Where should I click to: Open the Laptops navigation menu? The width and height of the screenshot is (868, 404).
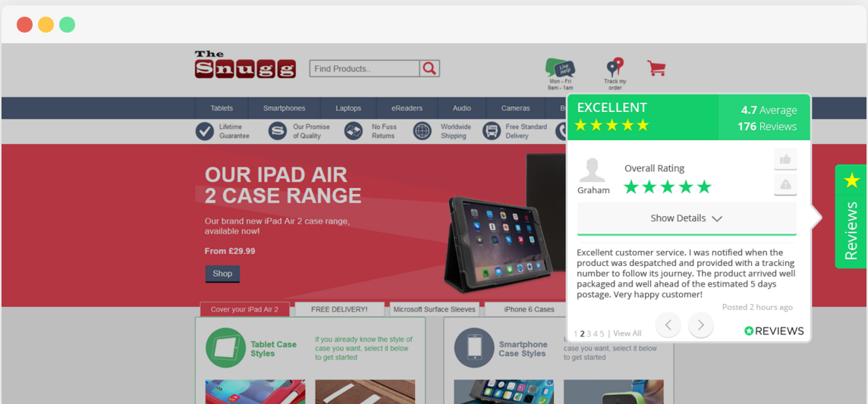pyautogui.click(x=348, y=108)
